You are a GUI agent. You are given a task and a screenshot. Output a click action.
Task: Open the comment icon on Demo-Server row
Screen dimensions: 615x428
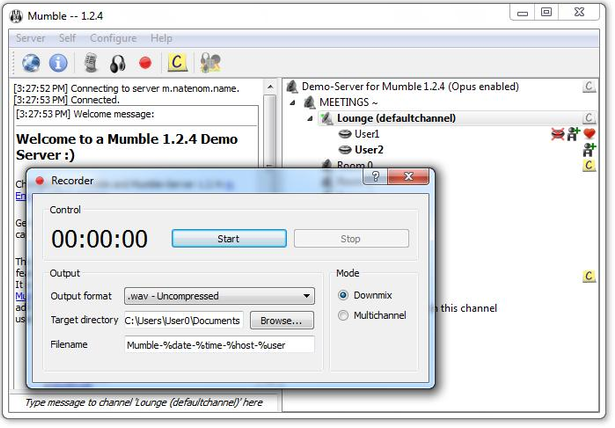pyautogui.click(x=588, y=86)
